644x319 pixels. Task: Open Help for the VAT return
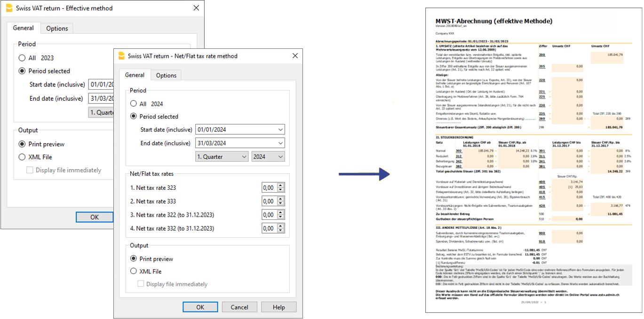(278, 307)
